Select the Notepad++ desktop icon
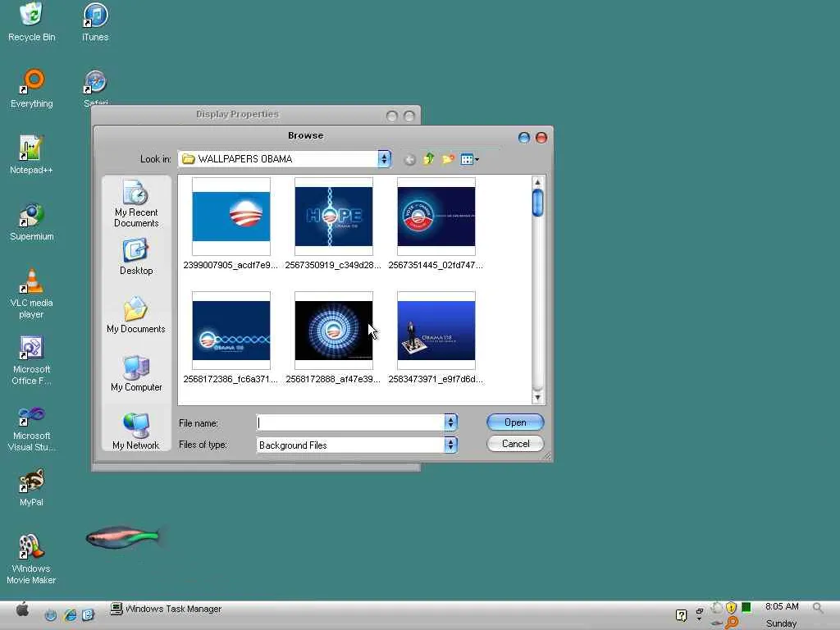This screenshot has height=630, width=840. click(31, 155)
